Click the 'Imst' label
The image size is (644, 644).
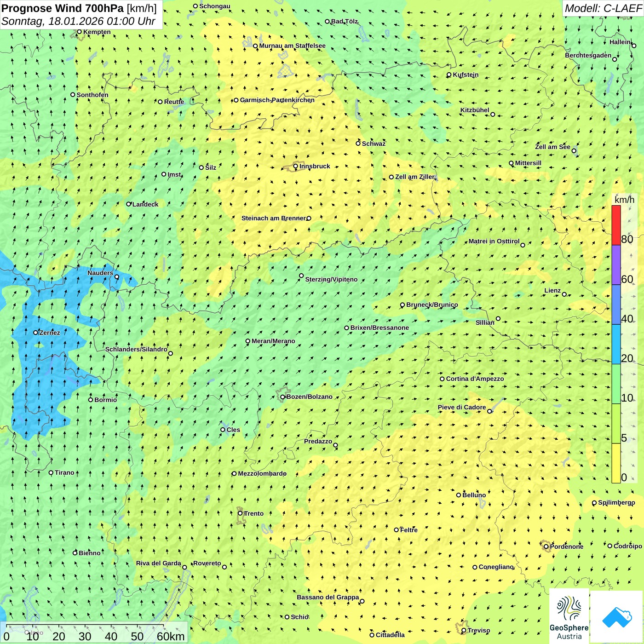tap(174, 174)
